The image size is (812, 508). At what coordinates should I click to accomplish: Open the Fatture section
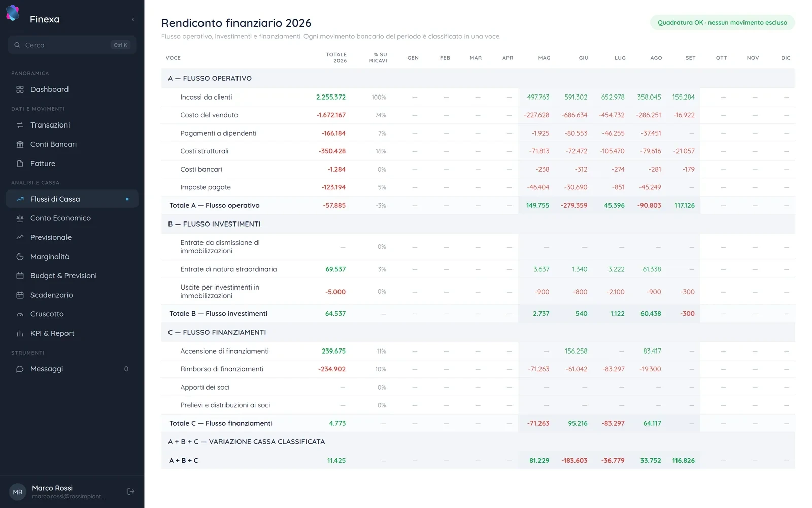[72, 164]
